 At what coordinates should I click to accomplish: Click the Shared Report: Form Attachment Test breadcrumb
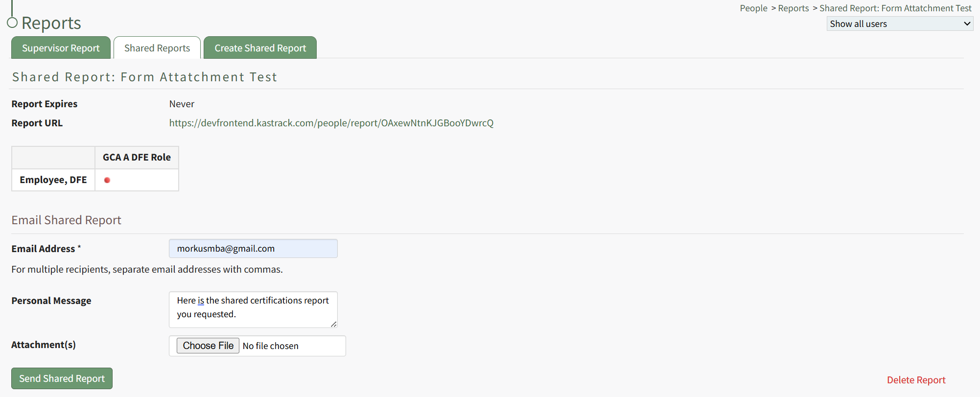pos(895,8)
